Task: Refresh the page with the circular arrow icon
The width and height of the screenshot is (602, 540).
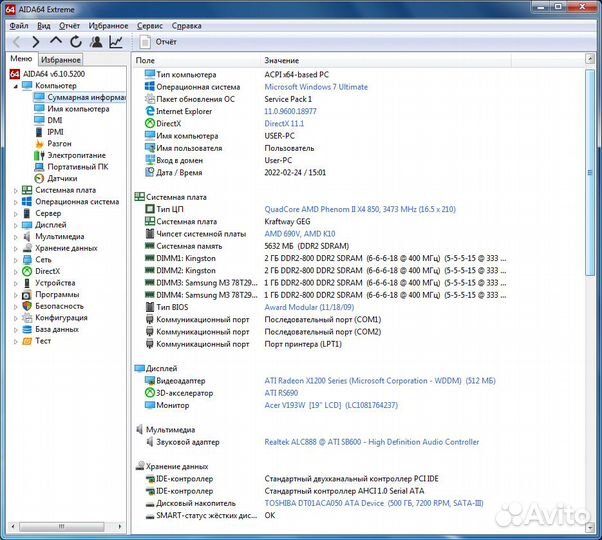Action: (76, 41)
